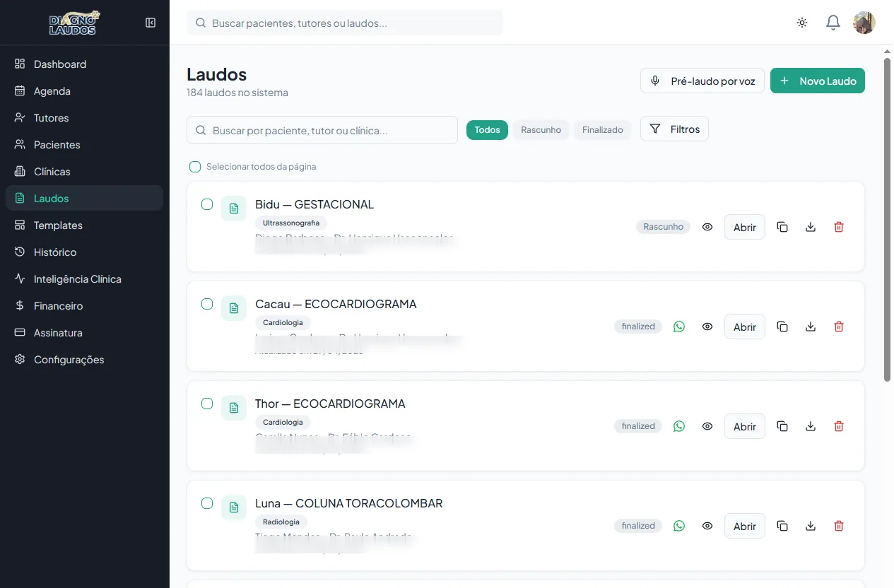This screenshot has height=588, width=894.
Task: Send Luna report via WhatsApp
Action: [679, 526]
